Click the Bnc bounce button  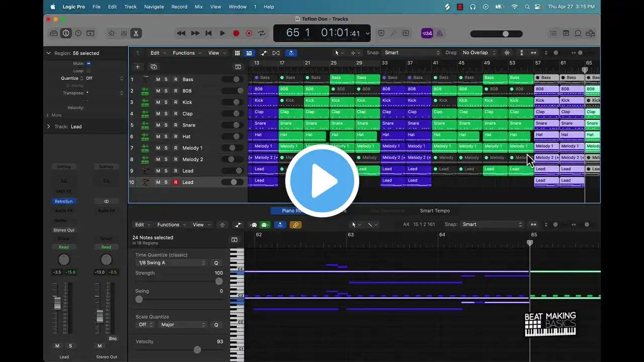(113, 339)
